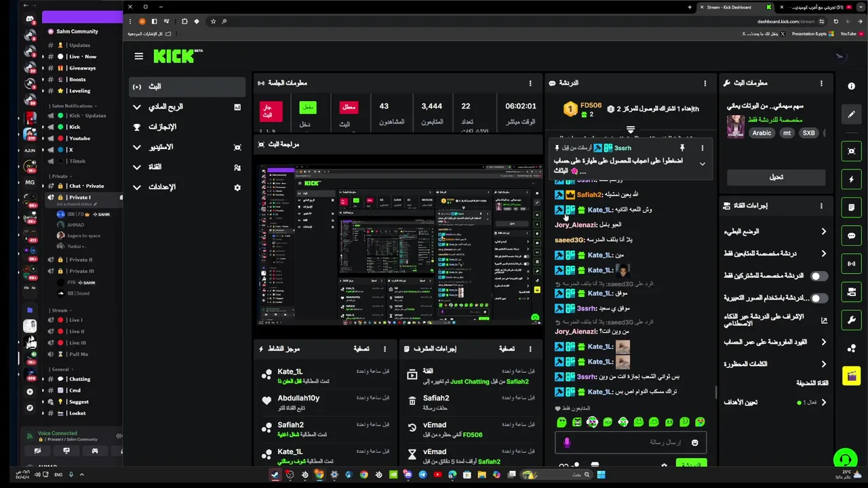Select the mt stream tag
This screenshot has height=488, width=868.
(787, 133)
